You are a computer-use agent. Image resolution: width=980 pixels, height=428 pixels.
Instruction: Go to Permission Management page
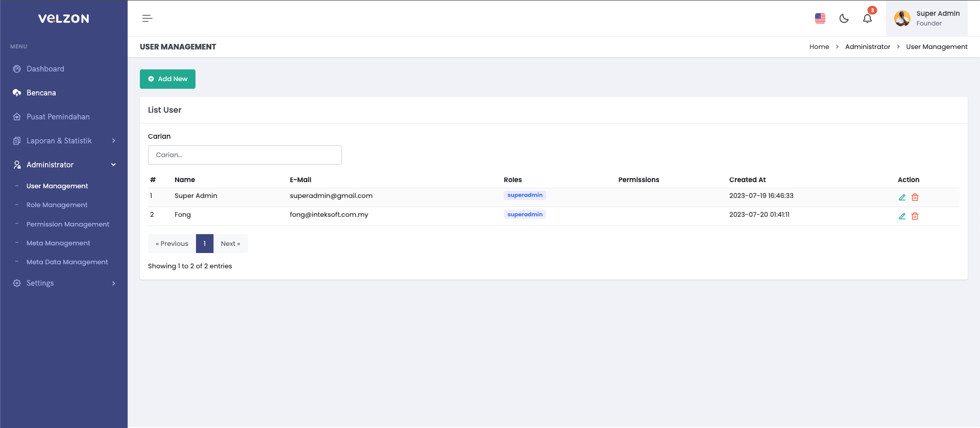pyautogui.click(x=68, y=224)
